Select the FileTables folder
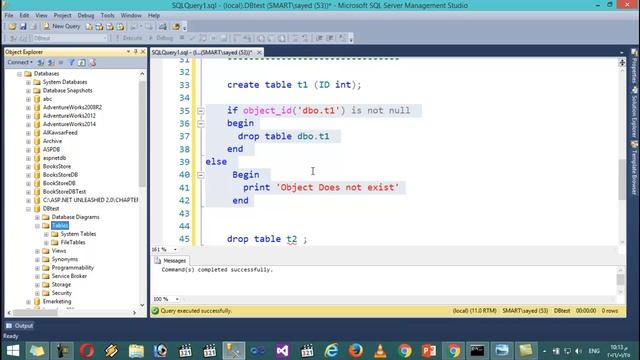 (x=73, y=242)
